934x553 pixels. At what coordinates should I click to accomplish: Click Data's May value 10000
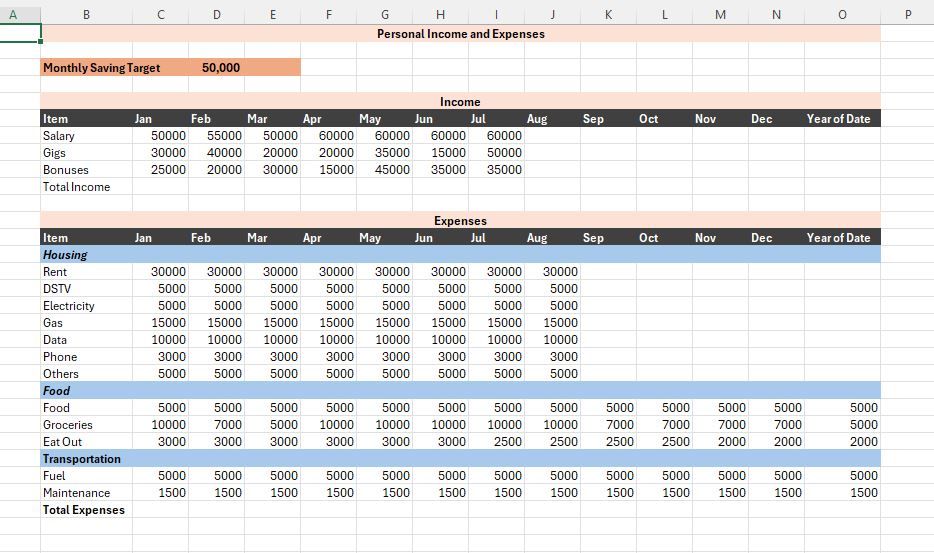(392, 340)
